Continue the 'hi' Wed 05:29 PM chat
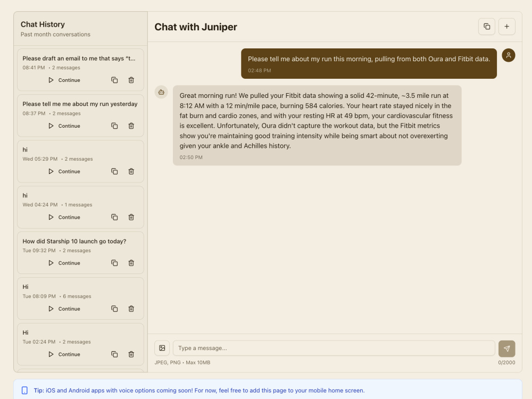The width and height of the screenshot is (532, 399). (x=64, y=171)
